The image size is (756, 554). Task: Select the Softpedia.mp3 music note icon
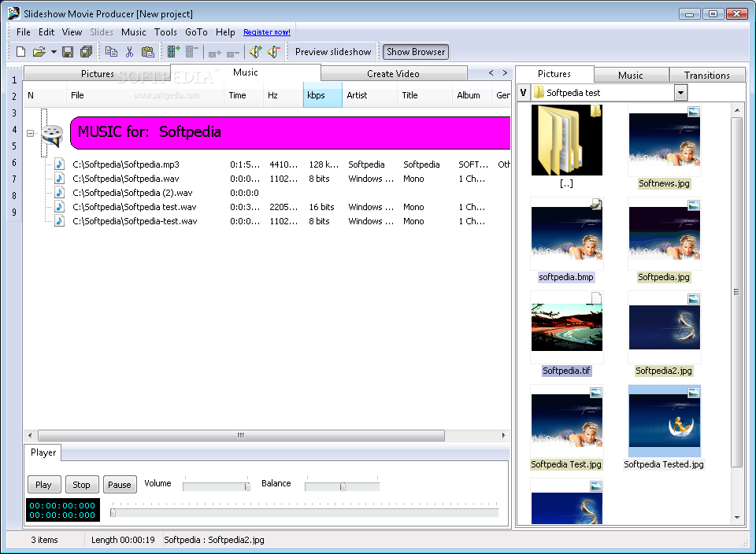click(59, 164)
